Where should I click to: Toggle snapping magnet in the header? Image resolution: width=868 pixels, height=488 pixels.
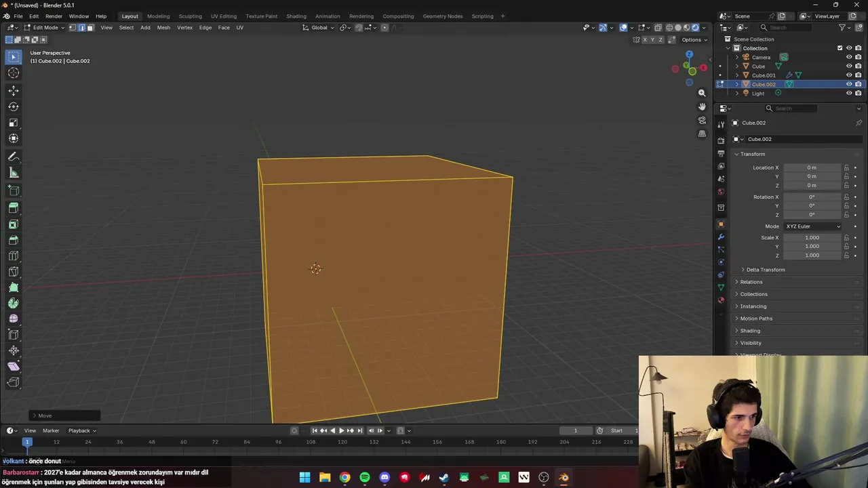pos(359,28)
